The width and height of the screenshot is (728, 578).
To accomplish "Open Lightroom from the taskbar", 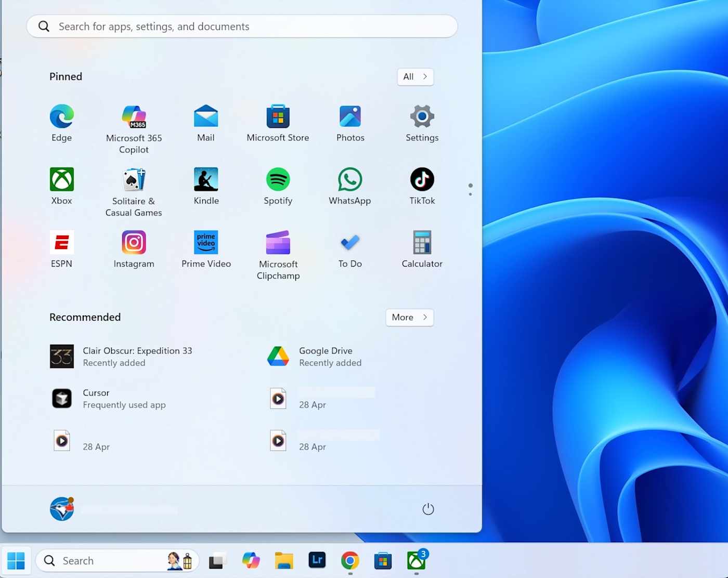I will click(317, 560).
